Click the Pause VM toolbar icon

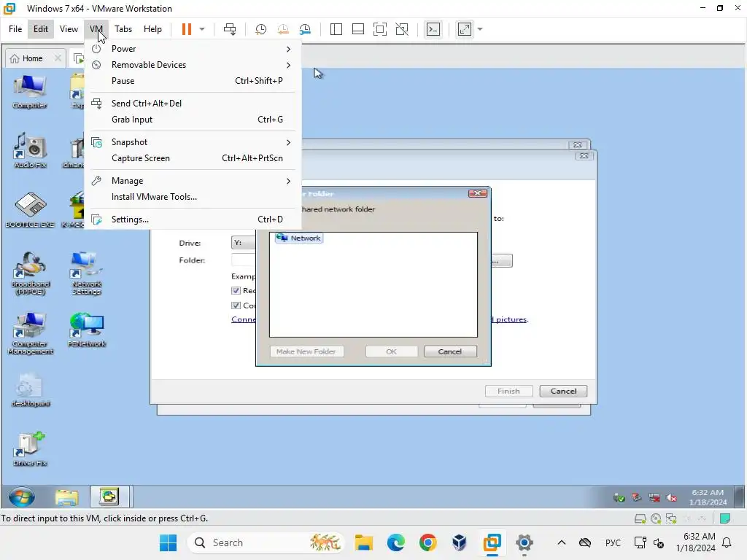(x=186, y=29)
